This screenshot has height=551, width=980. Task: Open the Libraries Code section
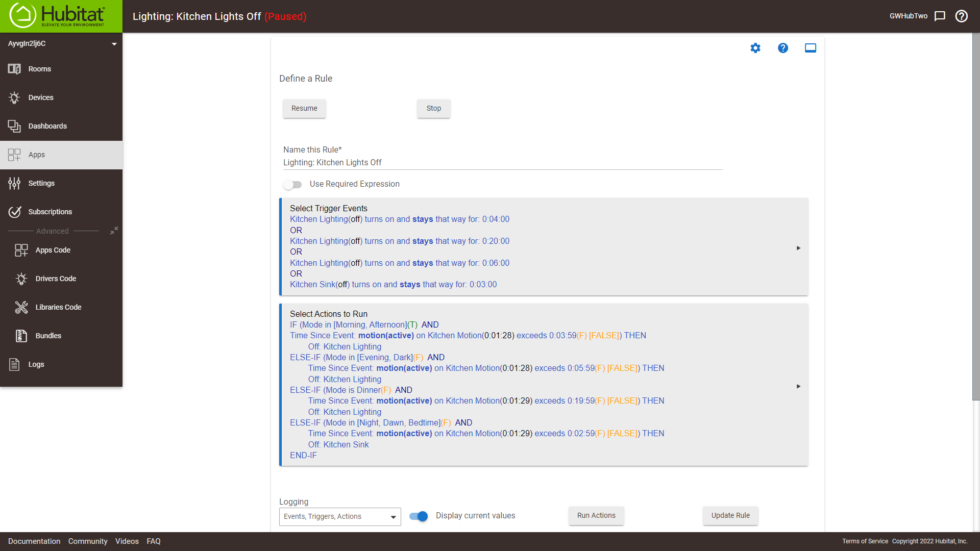[x=58, y=307]
